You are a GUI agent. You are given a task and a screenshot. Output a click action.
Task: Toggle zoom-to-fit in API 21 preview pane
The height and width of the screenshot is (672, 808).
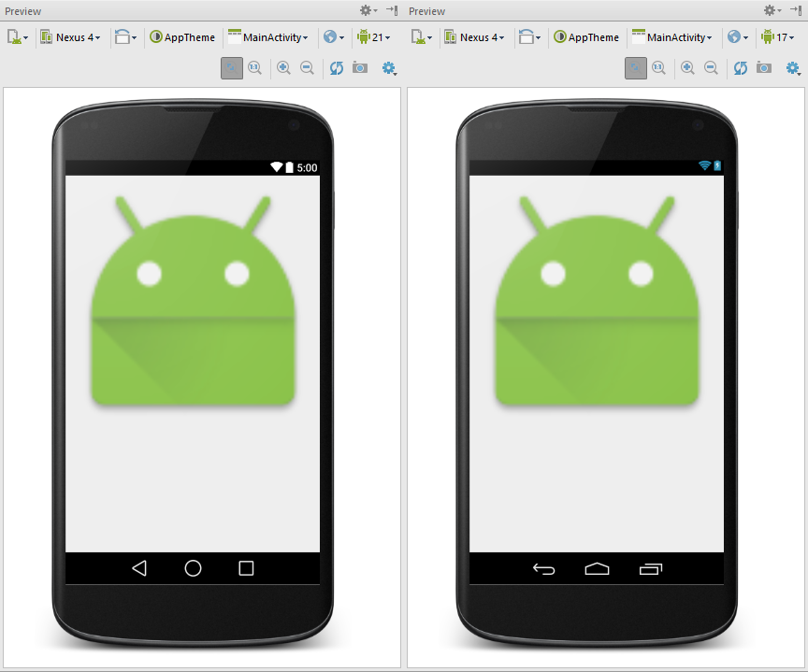click(x=232, y=68)
